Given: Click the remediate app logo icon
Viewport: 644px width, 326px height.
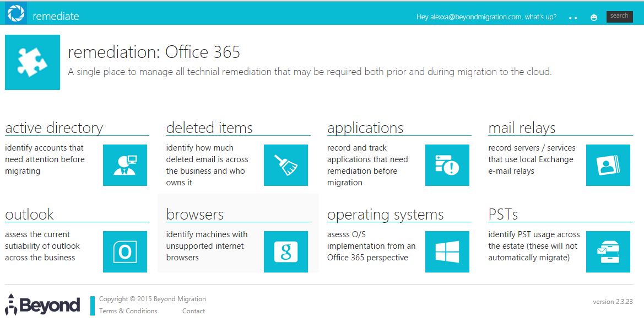Looking at the screenshot, I should [x=16, y=13].
